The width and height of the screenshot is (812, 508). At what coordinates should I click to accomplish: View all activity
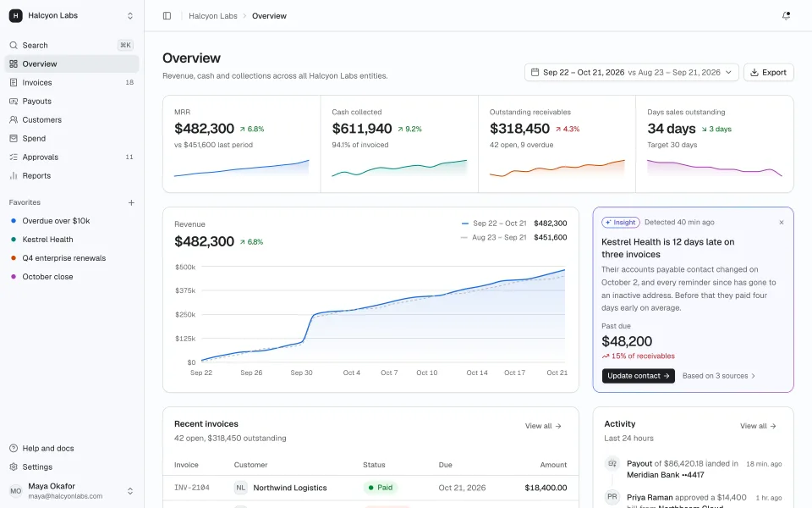tap(758, 426)
